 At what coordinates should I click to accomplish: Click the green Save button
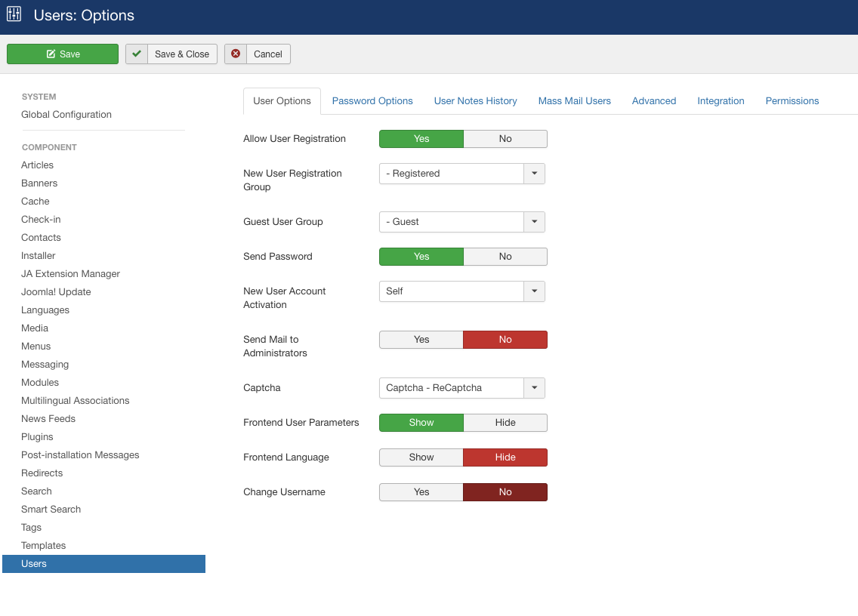63,54
